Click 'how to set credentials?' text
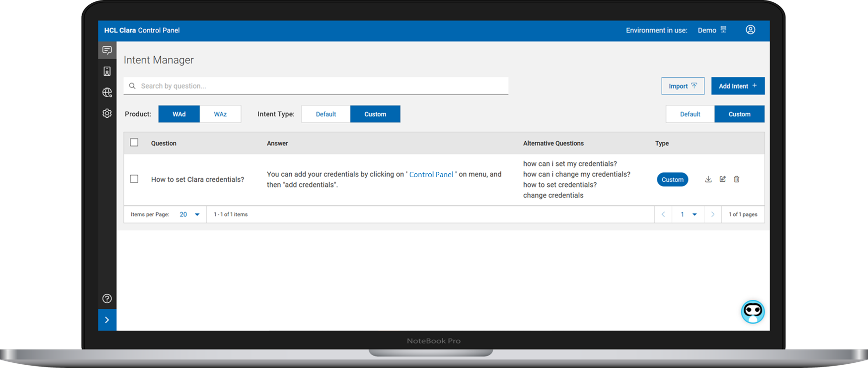868x368 pixels. tap(560, 185)
